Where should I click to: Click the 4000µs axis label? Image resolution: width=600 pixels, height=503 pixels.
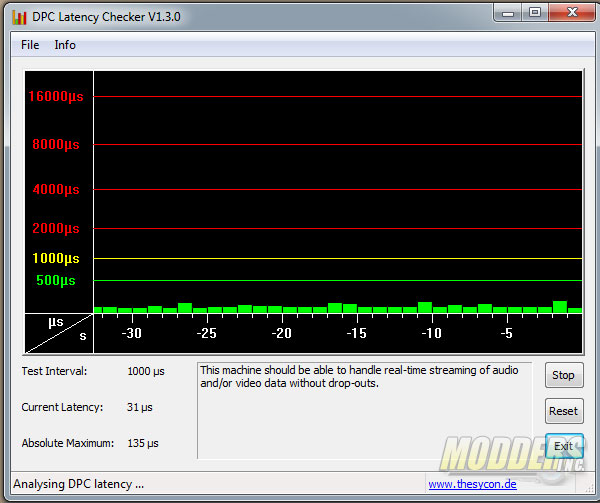tap(56, 189)
